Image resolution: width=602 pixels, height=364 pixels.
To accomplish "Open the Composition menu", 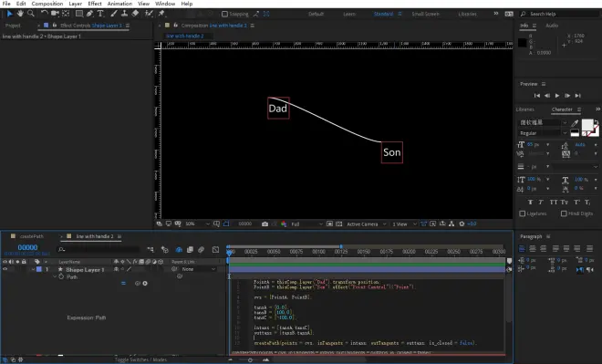I will [47, 4].
